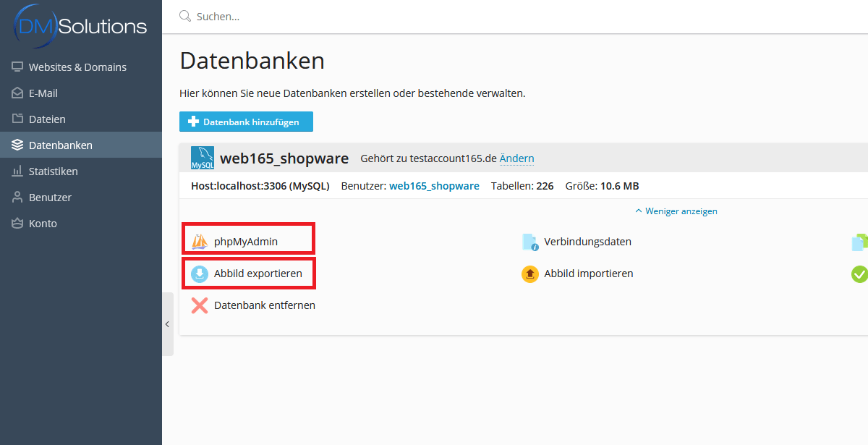Click Datenbank entfernen link
868x445 pixels.
[x=265, y=305]
